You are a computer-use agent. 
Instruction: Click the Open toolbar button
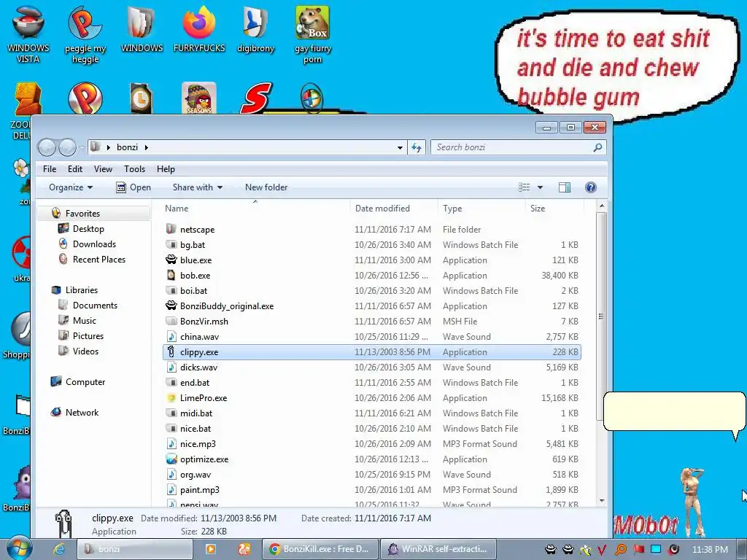pos(133,187)
